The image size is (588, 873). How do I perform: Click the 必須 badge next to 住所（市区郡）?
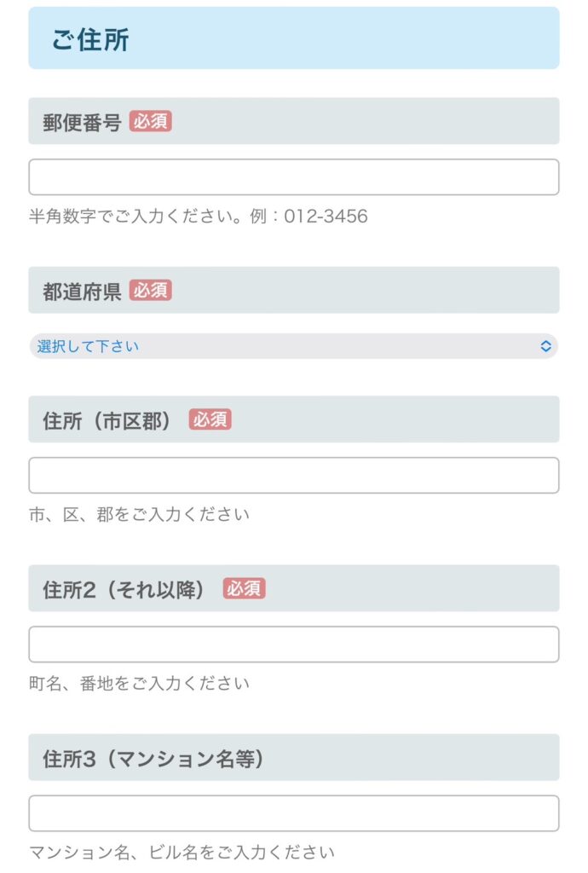[x=210, y=419]
